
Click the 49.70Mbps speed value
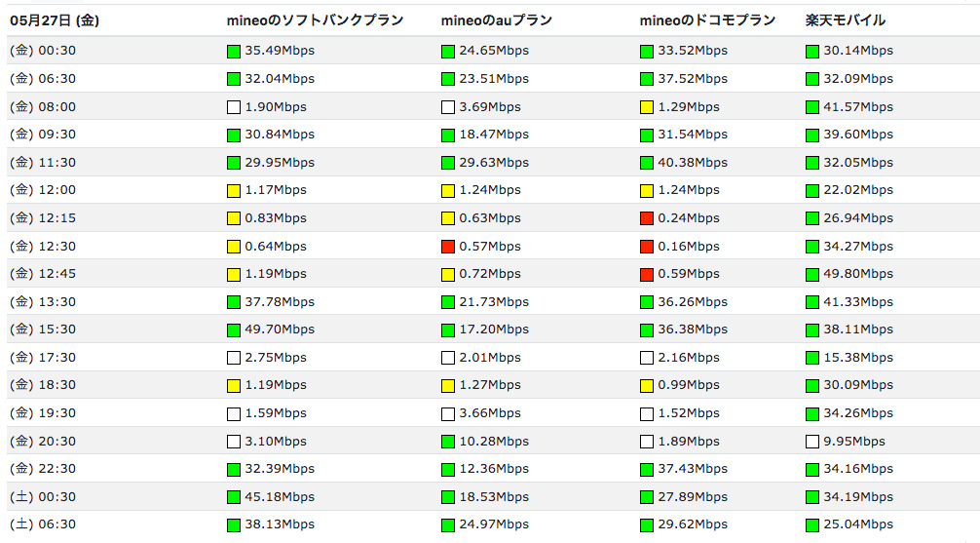tap(281, 330)
